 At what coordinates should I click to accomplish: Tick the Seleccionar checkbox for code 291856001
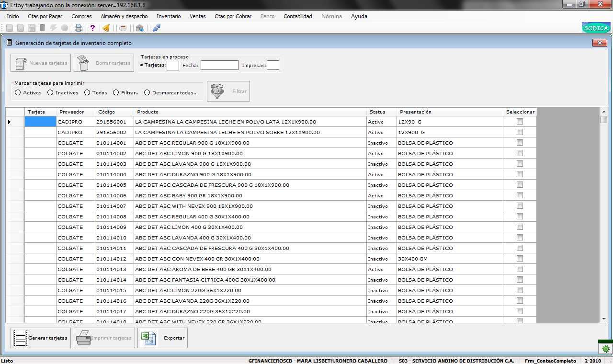point(520,122)
